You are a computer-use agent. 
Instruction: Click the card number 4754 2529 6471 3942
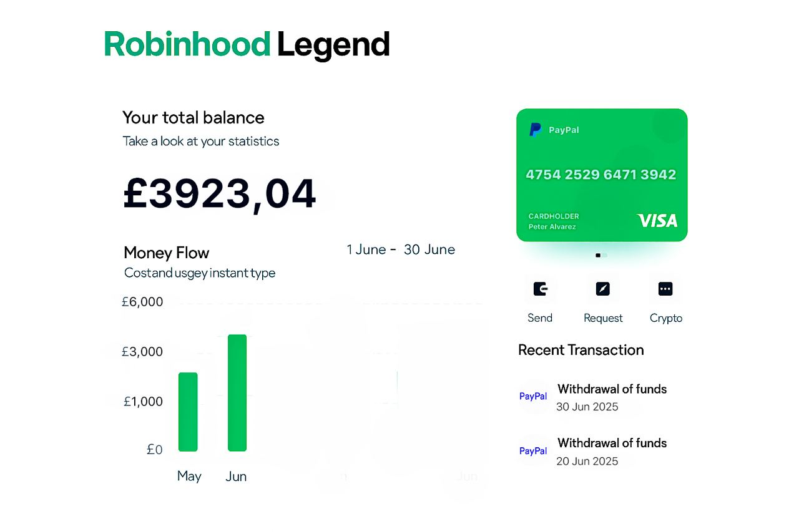tap(601, 175)
